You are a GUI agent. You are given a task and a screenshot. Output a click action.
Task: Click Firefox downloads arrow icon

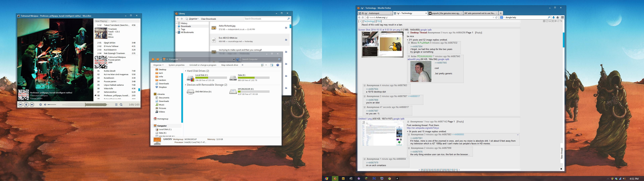(553, 17)
